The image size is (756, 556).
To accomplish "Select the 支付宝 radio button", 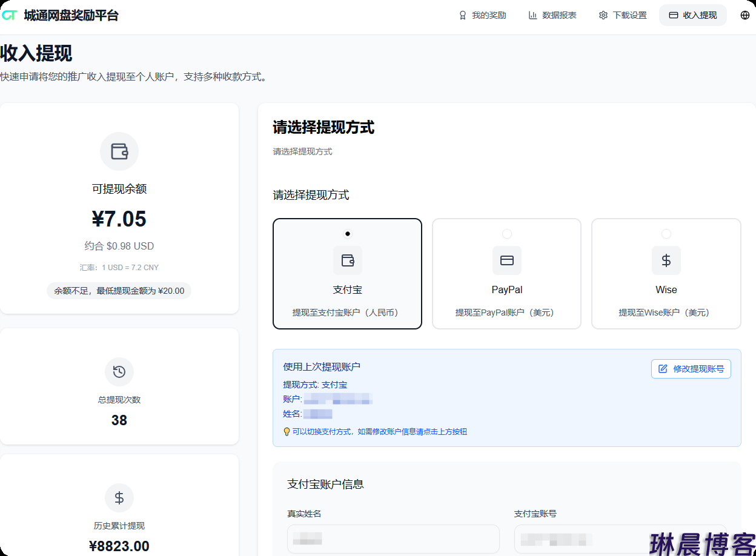I will pyautogui.click(x=348, y=234).
